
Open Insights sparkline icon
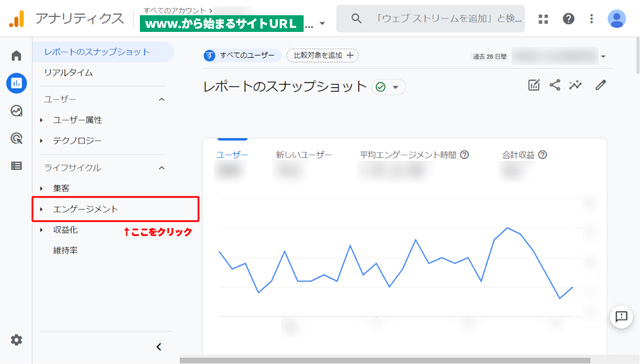576,85
